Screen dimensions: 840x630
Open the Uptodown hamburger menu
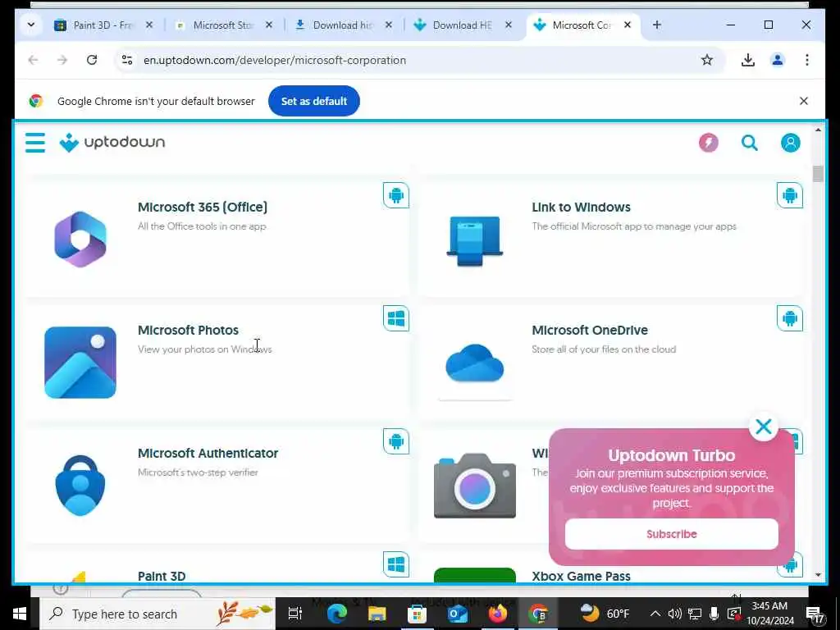[35, 143]
